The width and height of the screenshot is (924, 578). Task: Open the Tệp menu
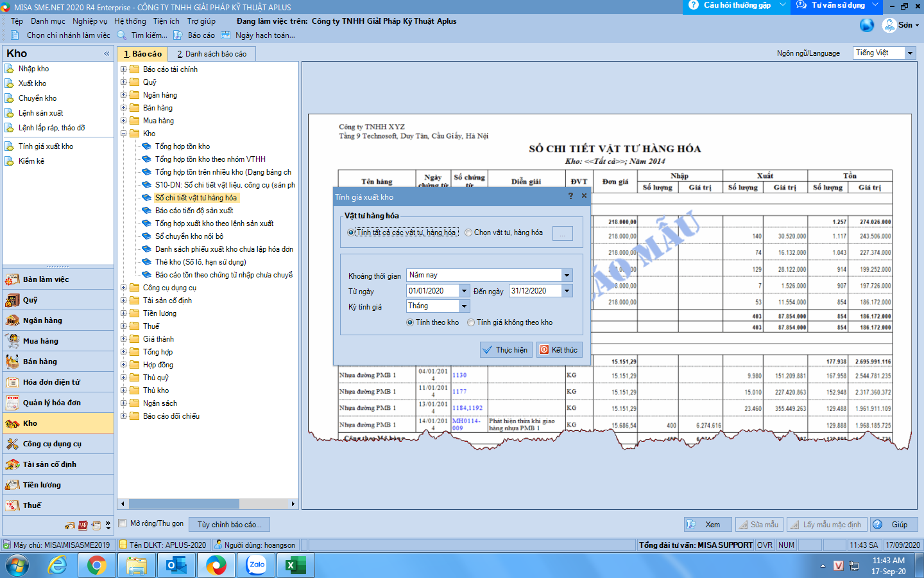pyautogui.click(x=17, y=21)
